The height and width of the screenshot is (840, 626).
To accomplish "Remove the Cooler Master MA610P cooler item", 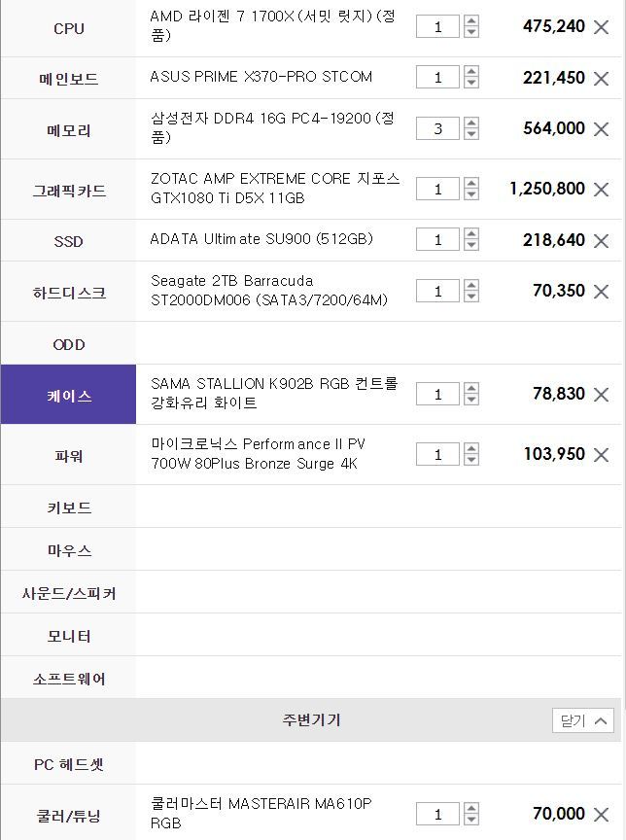I will [601, 815].
